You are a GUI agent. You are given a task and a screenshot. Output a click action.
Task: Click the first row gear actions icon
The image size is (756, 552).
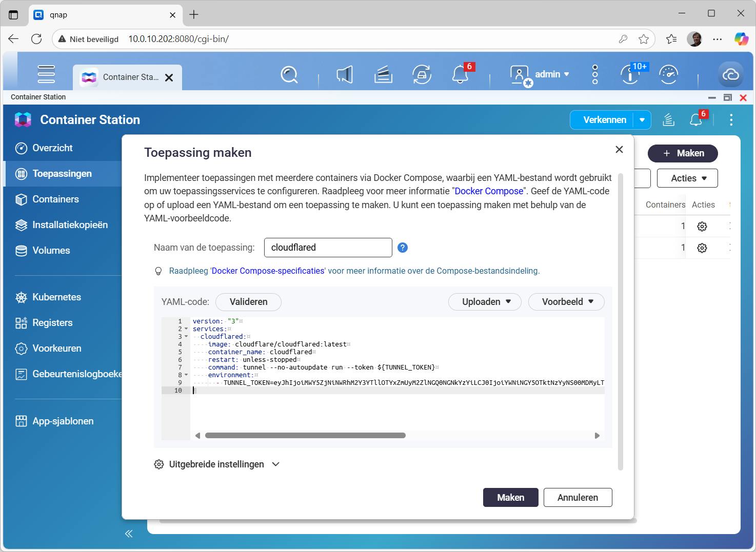(x=702, y=226)
